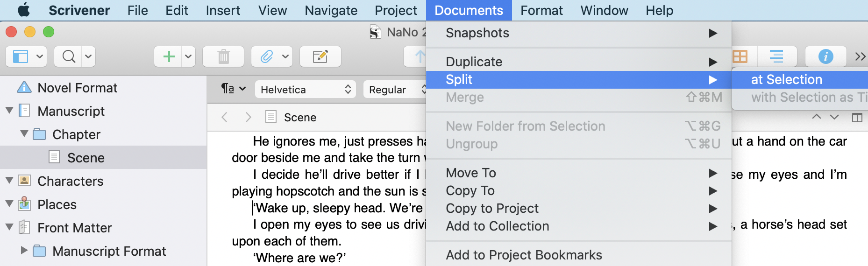Open the search magnifier icon

[69, 57]
